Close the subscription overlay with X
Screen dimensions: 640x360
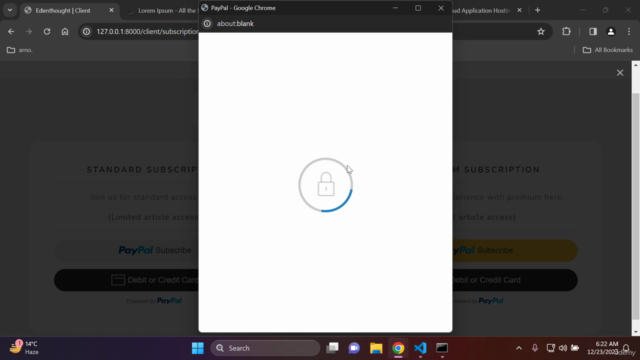click(620, 73)
